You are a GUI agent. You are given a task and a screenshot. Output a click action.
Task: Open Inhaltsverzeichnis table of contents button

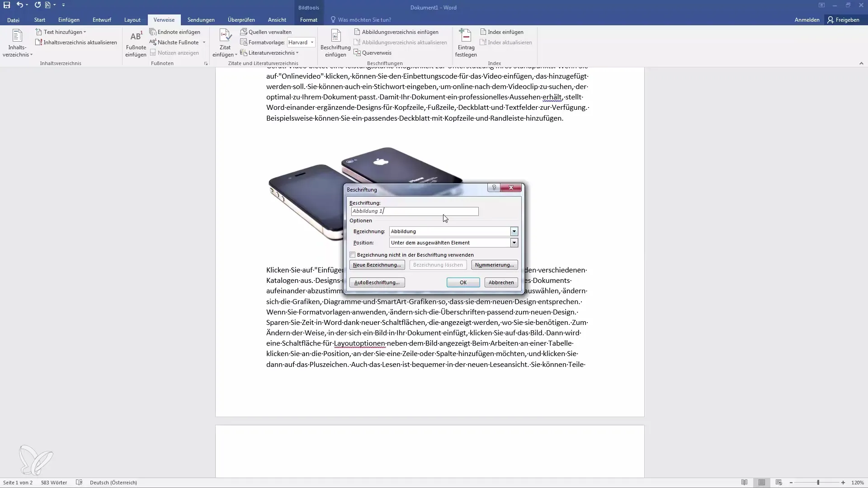coord(18,43)
